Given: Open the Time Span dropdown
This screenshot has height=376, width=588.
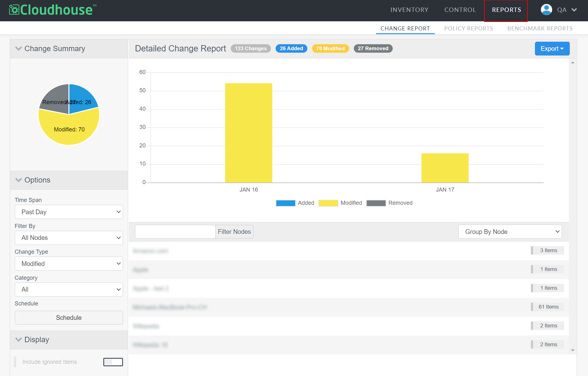Looking at the screenshot, I should pyautogui.click(x=69, y=212).
